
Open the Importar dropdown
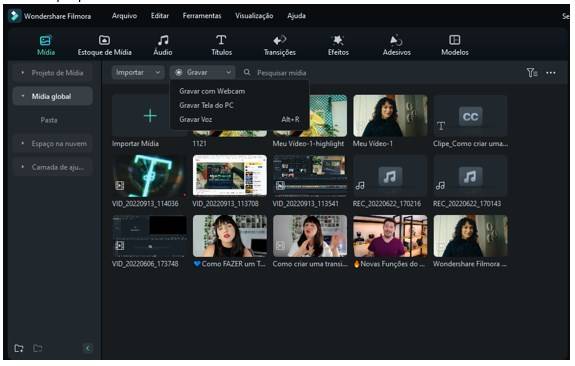138,72
